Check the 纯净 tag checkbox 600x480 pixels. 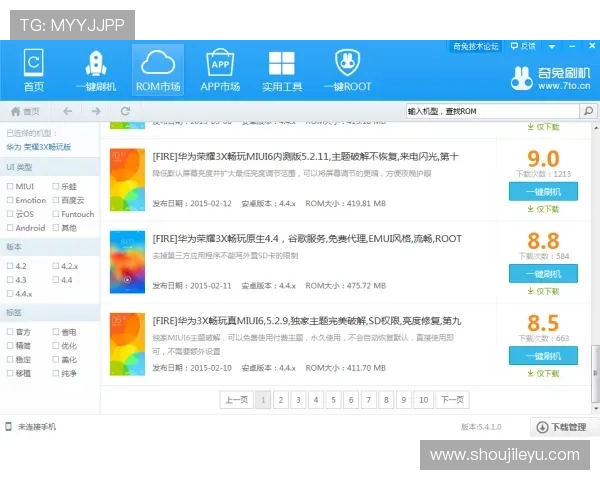[x=56, y=373]
